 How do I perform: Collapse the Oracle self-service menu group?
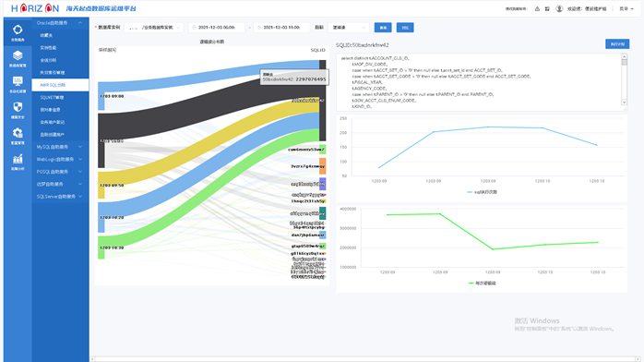[60, 23]
